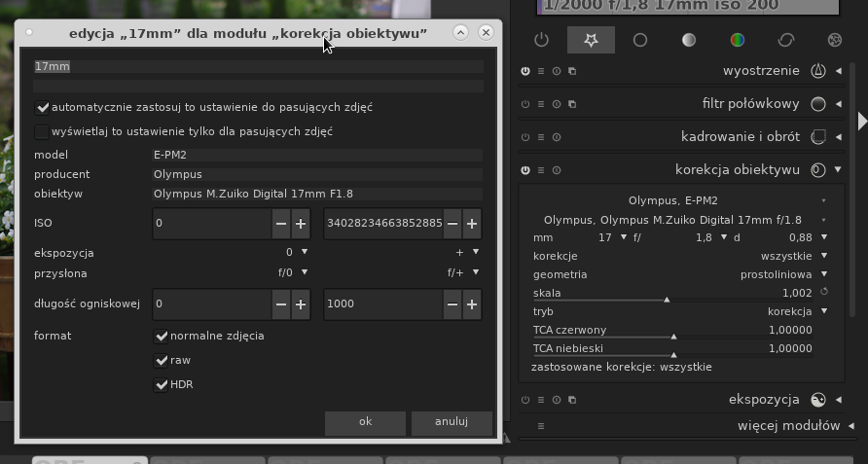Create new instance of ekspozycja module
The image size is (868, 464).
pyautogui.click(x=572, y=400)
